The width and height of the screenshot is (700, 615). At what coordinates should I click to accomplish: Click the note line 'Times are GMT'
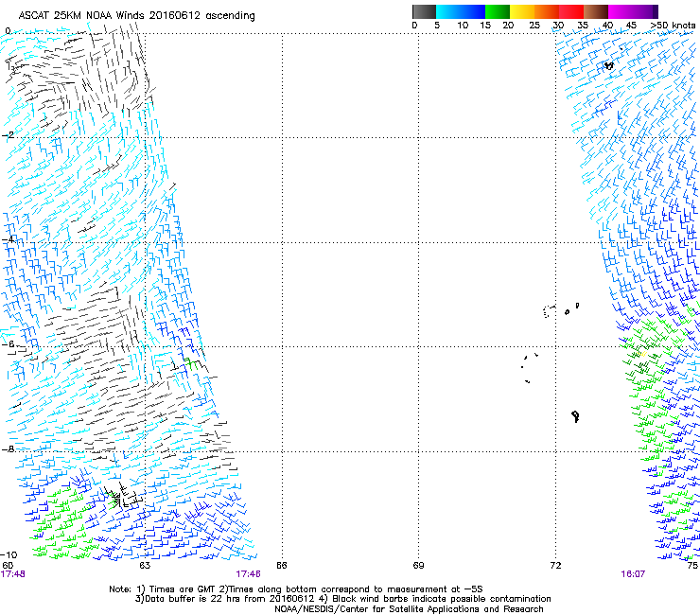[x=183, y=589]
